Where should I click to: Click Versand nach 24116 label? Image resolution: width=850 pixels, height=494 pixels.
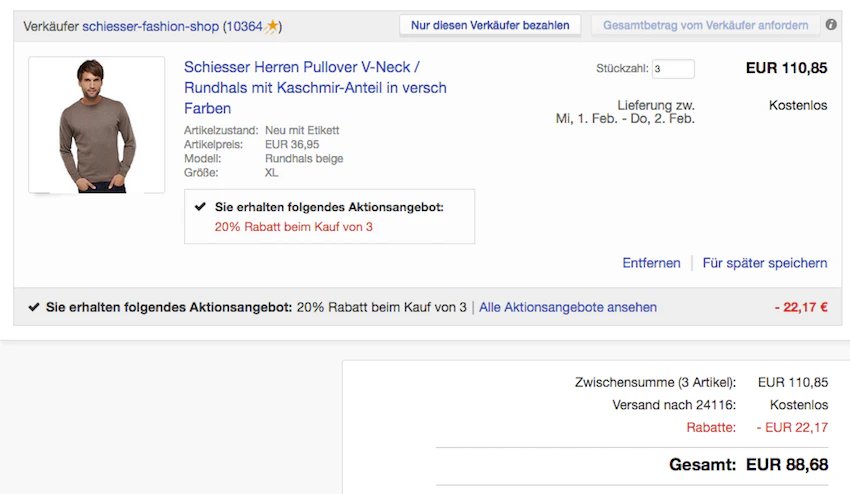tap(674, 405)
